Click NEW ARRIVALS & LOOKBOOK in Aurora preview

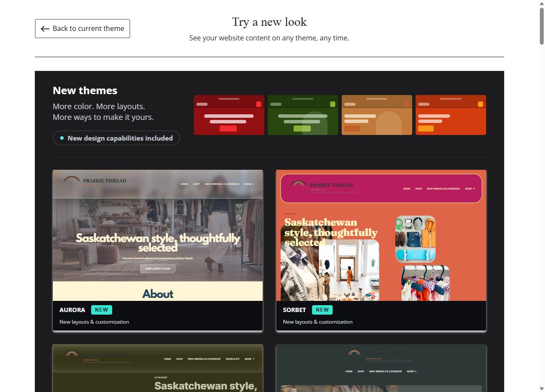point(222,184)
